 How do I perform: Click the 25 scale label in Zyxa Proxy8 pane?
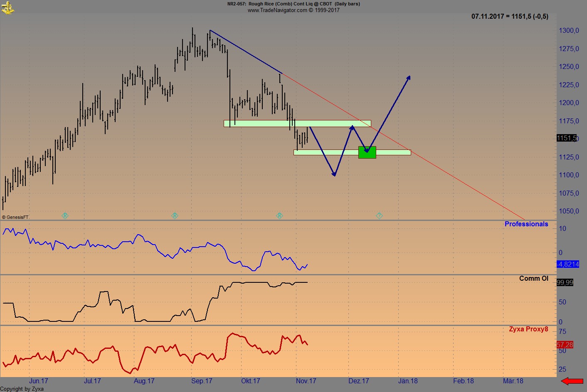pos(562,369)
